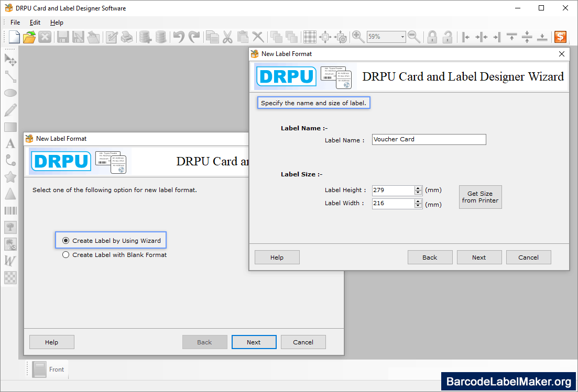The image size is (578, 392).
Task: Click the Label Width value field
Action: (x=394, y=204)
